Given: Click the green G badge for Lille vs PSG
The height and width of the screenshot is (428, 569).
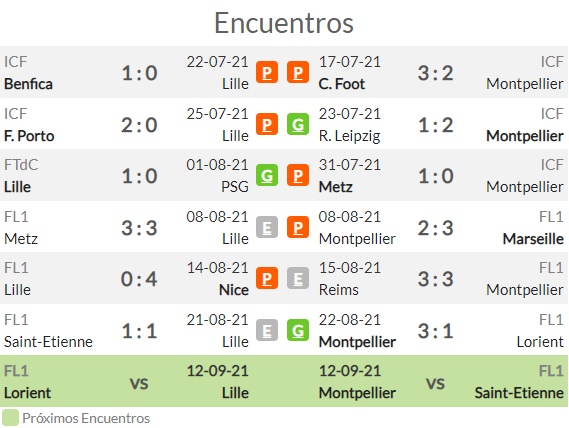Looking at the screenshot, I should tap(267, 175).
